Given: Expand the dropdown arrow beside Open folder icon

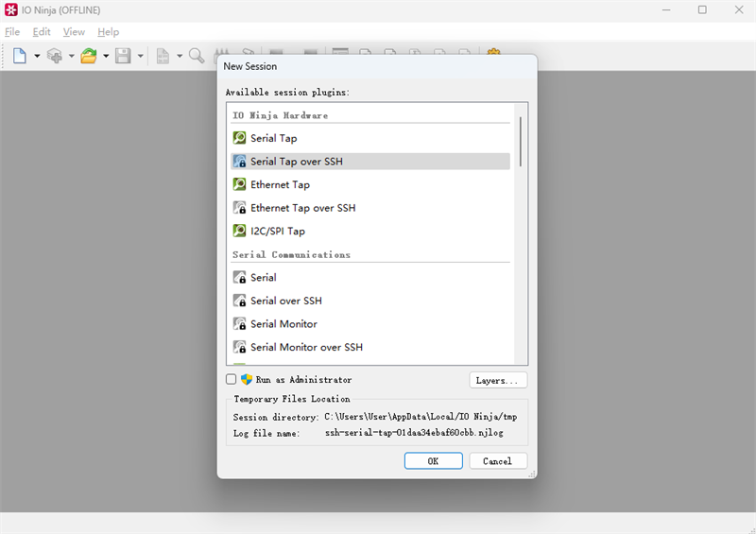Looking at the screenshot, I should tap(106, 57).
